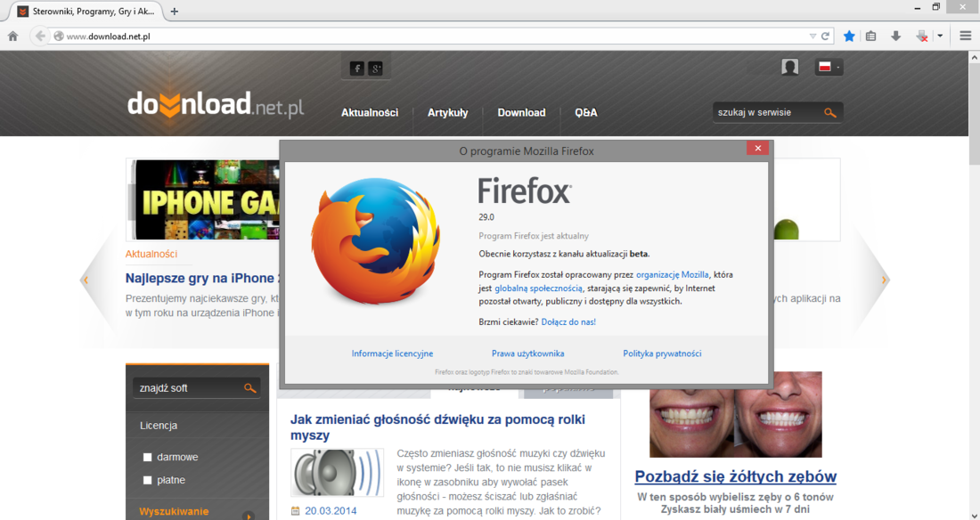The height and width of the screenshot is (520, 980).
Task: Open the Download menu item
Action: point(521,112)
